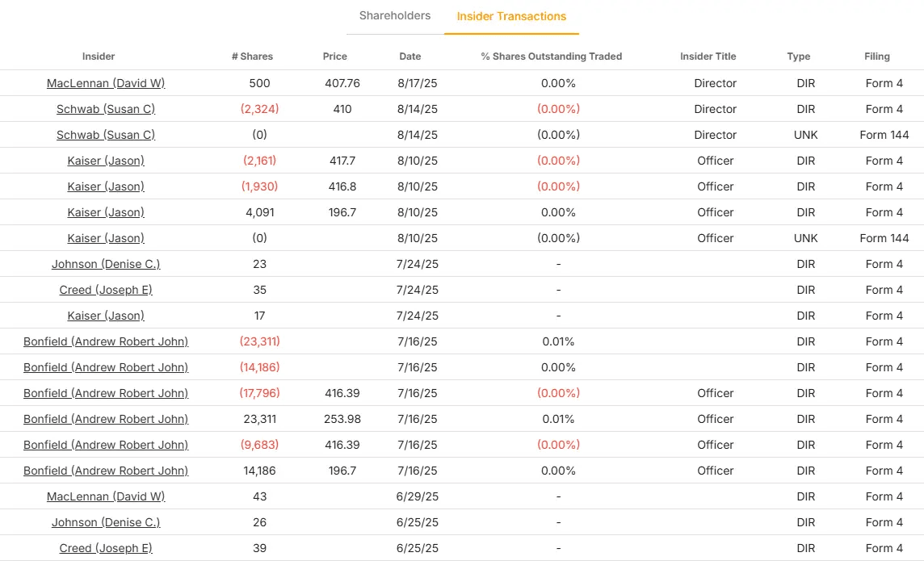924x561 pixels.
Task: Click % Shares Outstanding Traded header
Action: click(x=551, y=57)
